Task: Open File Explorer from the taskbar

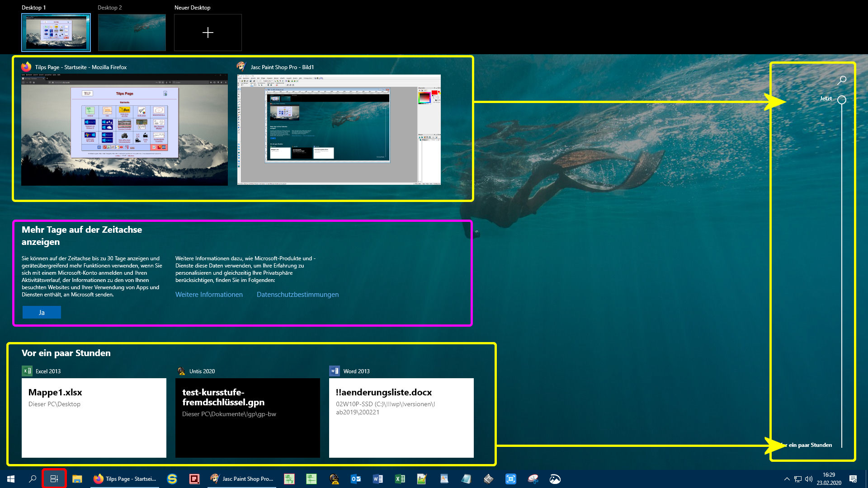Action: 77,479
